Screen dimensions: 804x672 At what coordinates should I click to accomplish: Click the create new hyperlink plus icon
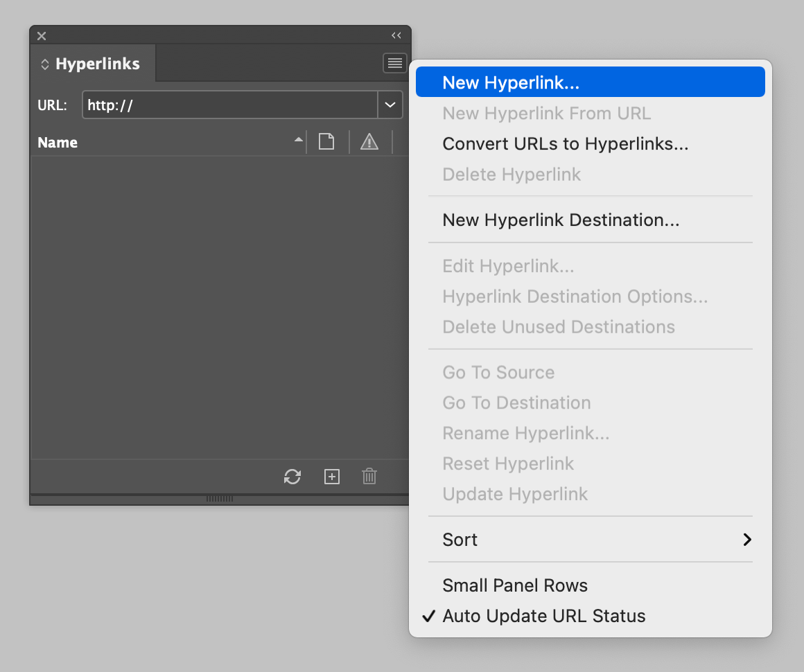332,477
